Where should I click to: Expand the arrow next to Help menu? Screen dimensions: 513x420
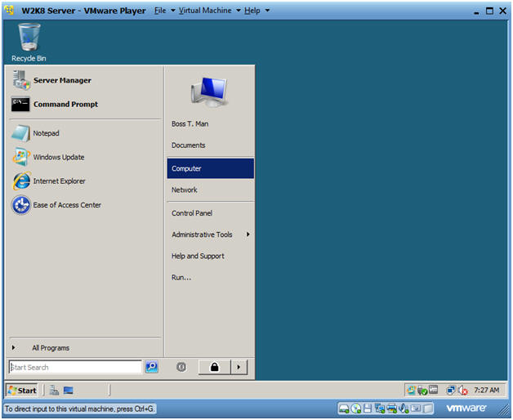tap(267, 11)
